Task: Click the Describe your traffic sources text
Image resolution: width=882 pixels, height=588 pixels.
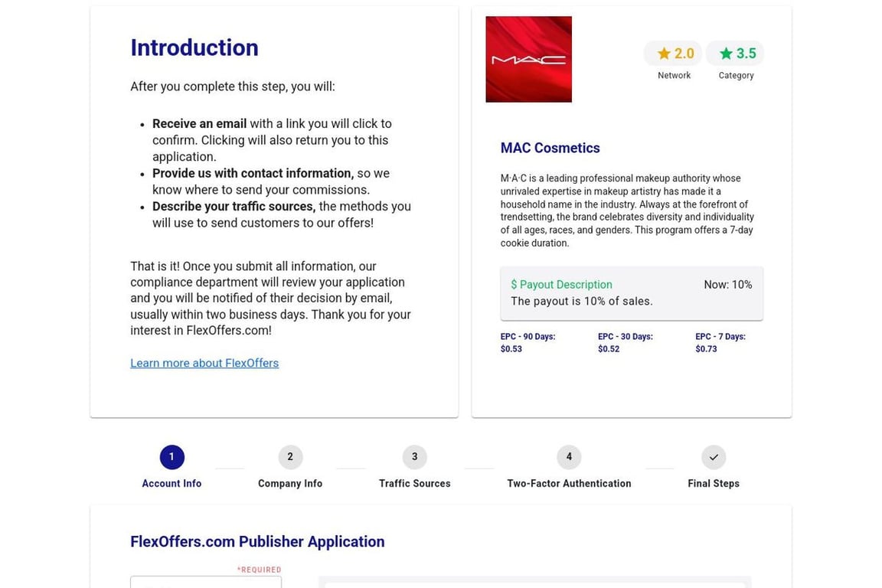Action: point(234,207)
